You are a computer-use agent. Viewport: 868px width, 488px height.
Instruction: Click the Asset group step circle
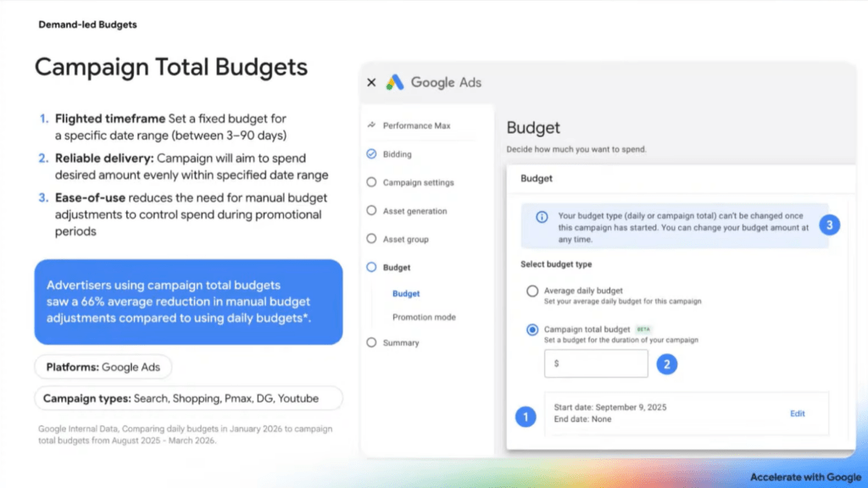(x=371, y=239)
